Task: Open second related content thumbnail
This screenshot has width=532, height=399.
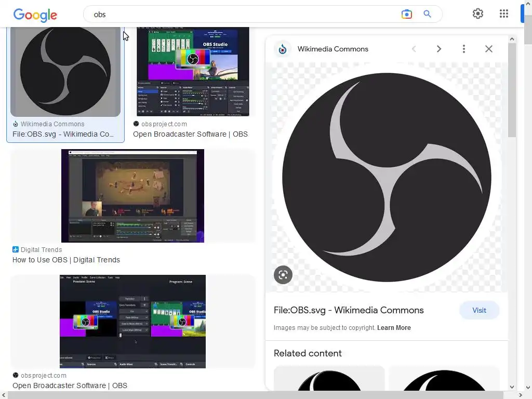Action: pos(444,378)
